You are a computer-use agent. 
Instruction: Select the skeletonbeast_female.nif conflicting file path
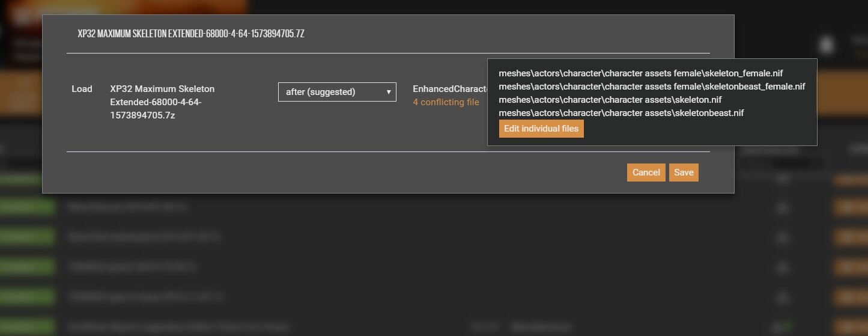(x=652, y=87)
